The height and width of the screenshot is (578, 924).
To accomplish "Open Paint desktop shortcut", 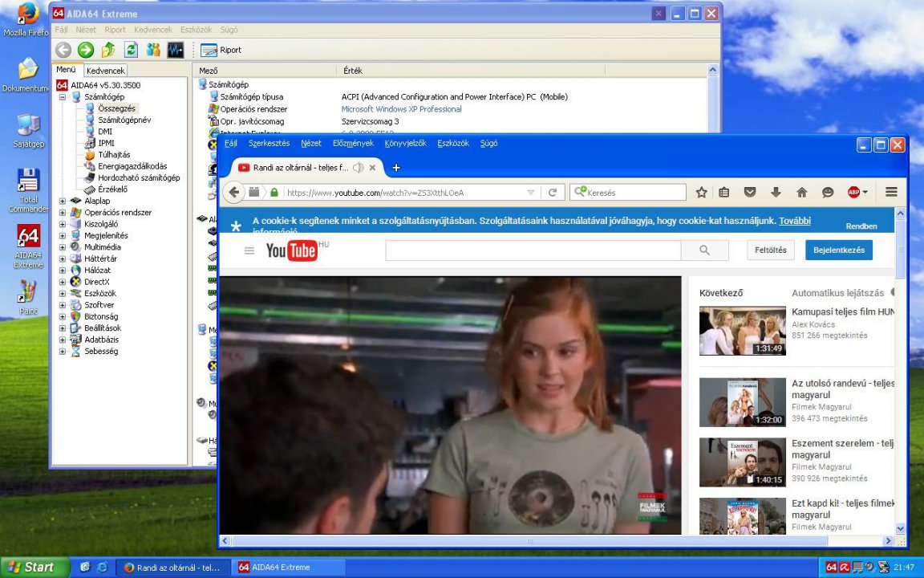I will coord(28,297).
